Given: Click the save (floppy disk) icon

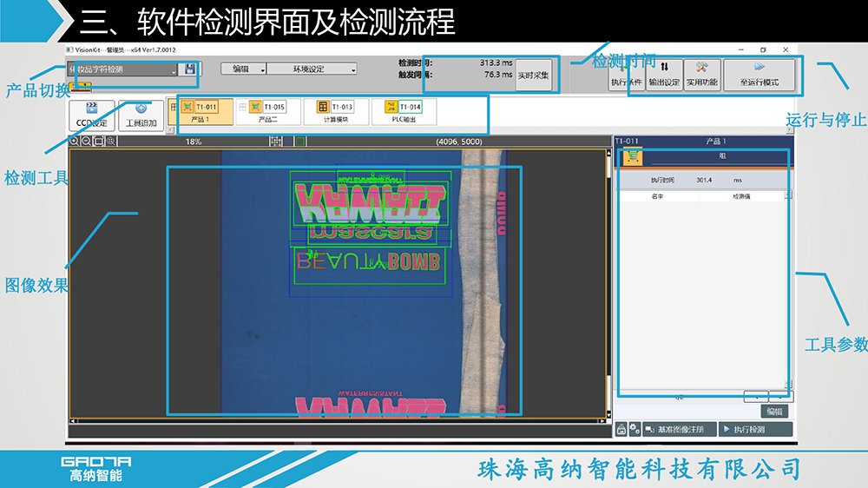Looking at the screenshot, I should point(190,69).
